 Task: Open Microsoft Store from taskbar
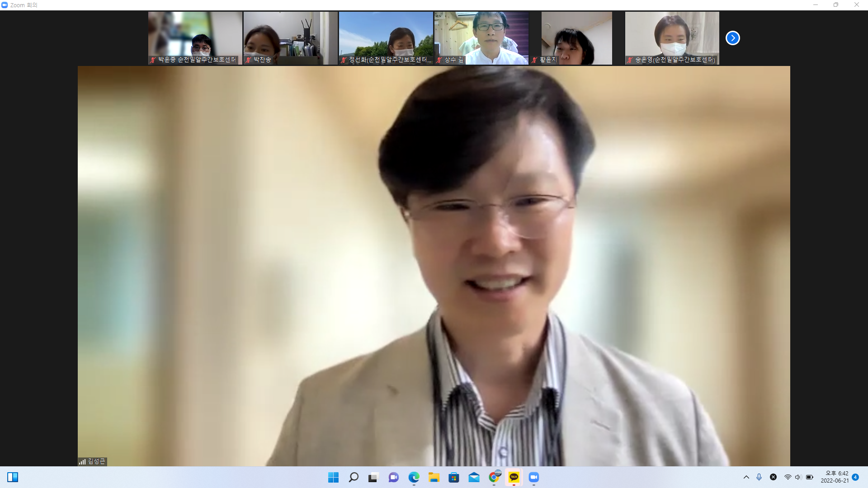pos(454,477)
